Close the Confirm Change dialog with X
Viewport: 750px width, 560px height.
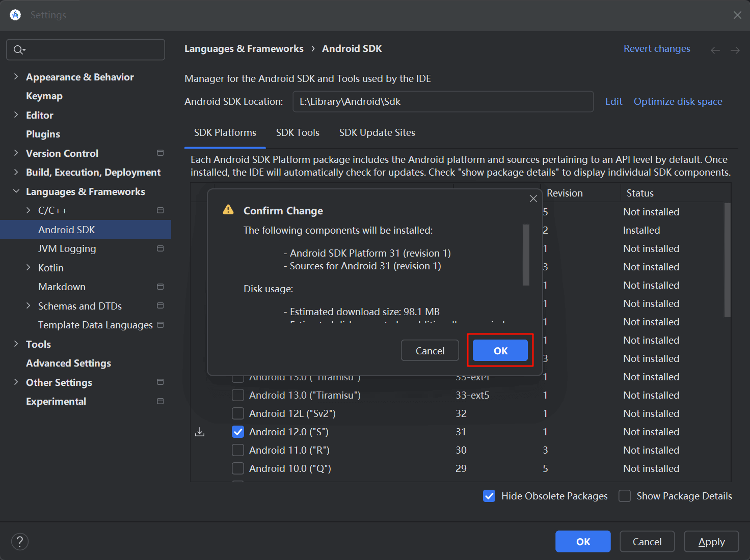tap(533, 199)
